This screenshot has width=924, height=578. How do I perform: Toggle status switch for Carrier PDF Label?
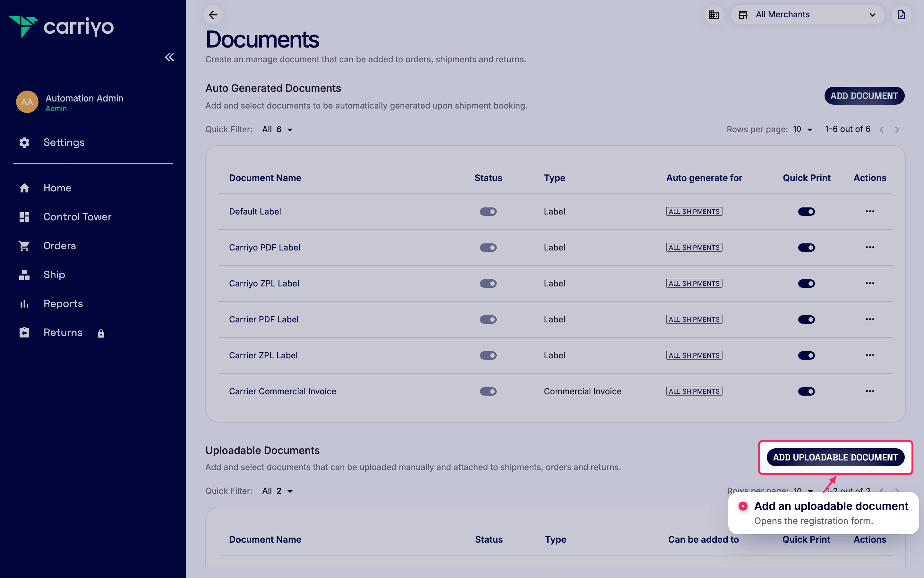coord(488,319)
